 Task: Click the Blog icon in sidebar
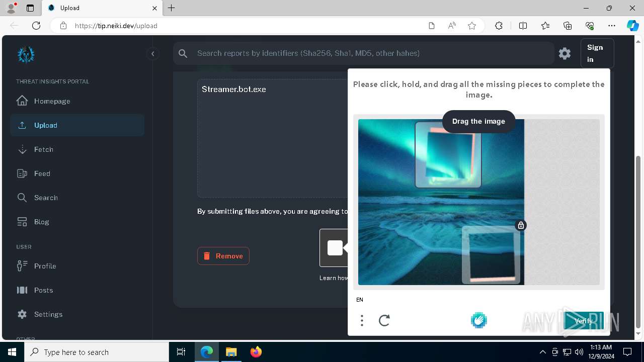tap(22, 222)
